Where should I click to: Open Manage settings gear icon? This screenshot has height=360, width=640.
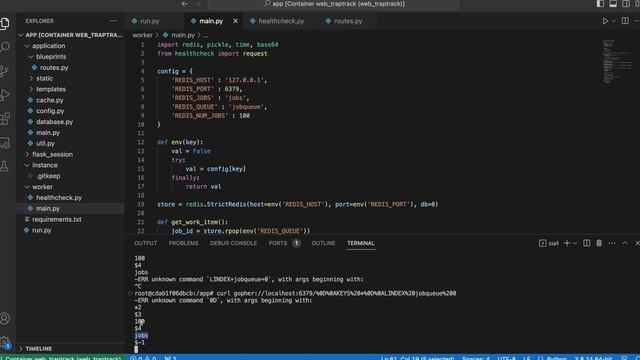(5, 342)
